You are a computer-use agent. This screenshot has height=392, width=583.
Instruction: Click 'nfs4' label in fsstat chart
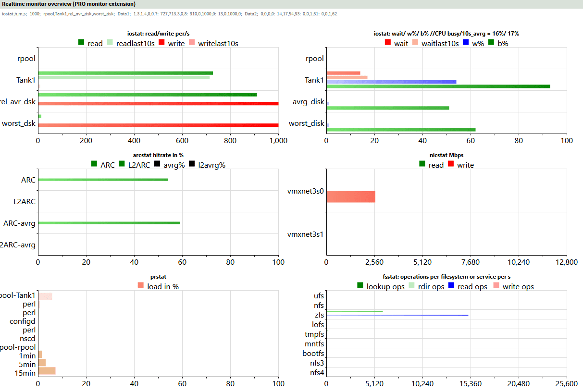pos(317,373)
